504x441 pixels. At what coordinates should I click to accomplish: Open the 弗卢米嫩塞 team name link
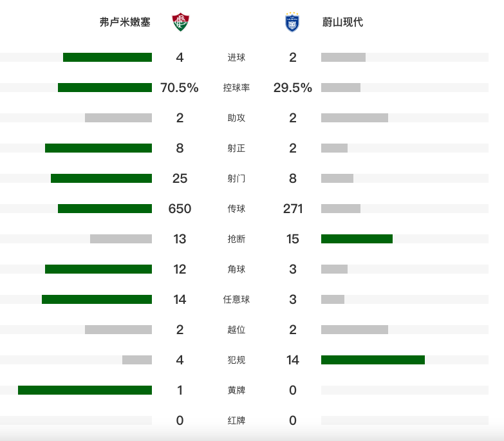125,22
